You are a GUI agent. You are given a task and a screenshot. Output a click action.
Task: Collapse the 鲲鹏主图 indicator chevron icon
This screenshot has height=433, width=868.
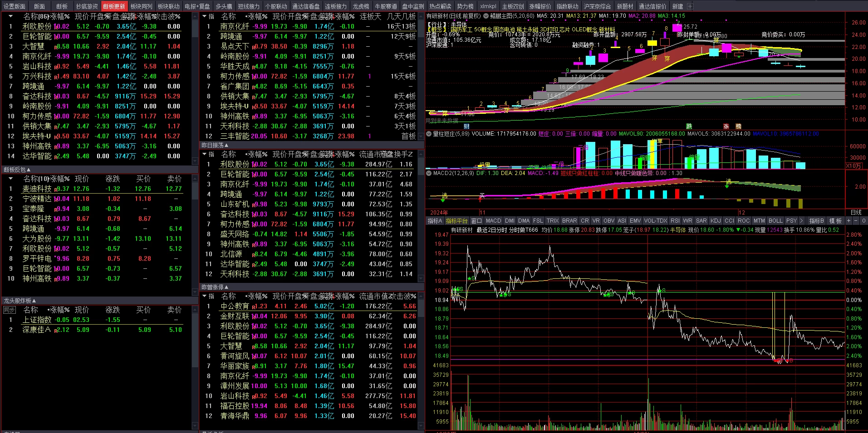(x=486, y=16)
